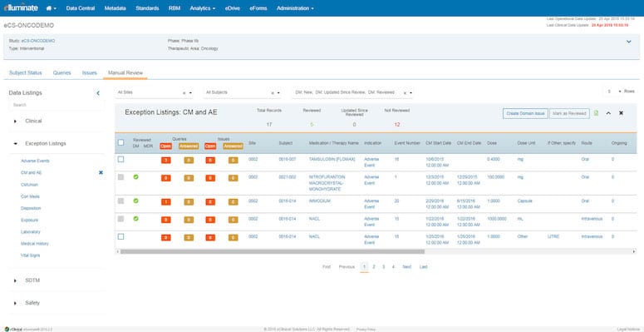
Task: Open the Home icon menu
Action: pyautogui.click(x=52, y=8)
